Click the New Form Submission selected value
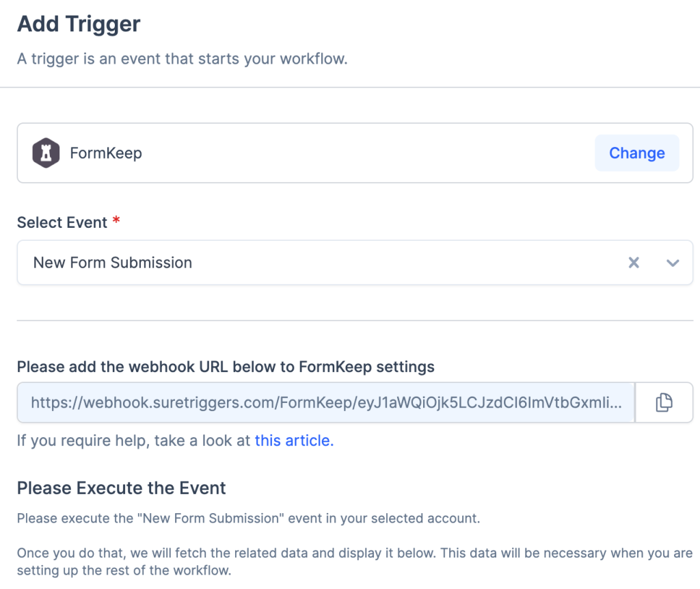The height and width of the screenshot is (589, 700). [113, 263]
